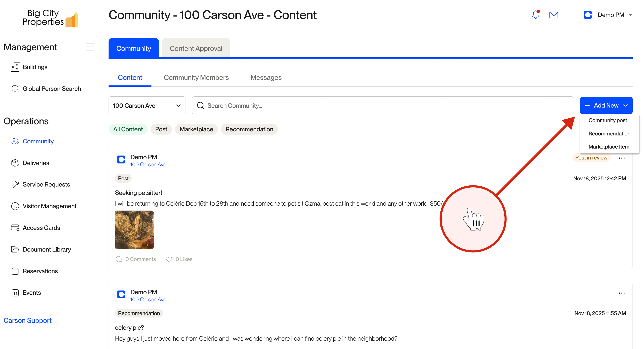Screen dimensions: 644x349
Task: Choose Community post from Add New menu
Action: (x=608, y=120)
